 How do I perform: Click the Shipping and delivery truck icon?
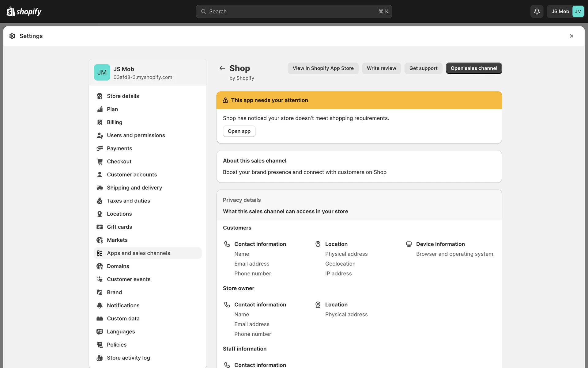[x=100, y=188]
